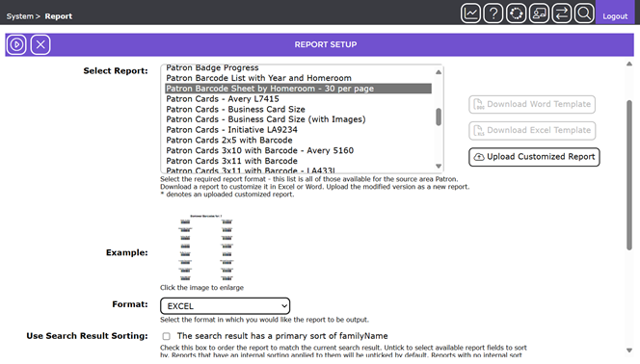Image resolution: width=640 pixels, height=364 pixels.
Task: Select Patron Barcode Sheet by Homeroom - 30 per page
Action: coord(298,89)
